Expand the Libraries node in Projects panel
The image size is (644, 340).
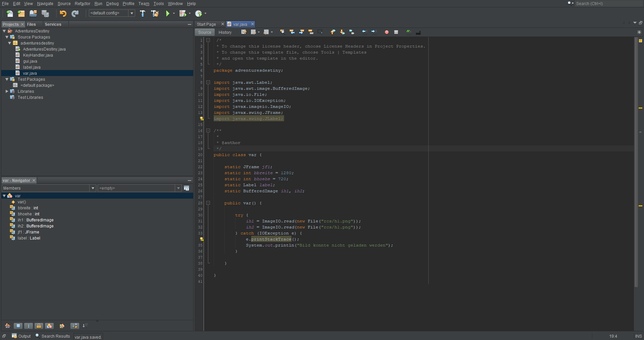[x=7, y=91]
